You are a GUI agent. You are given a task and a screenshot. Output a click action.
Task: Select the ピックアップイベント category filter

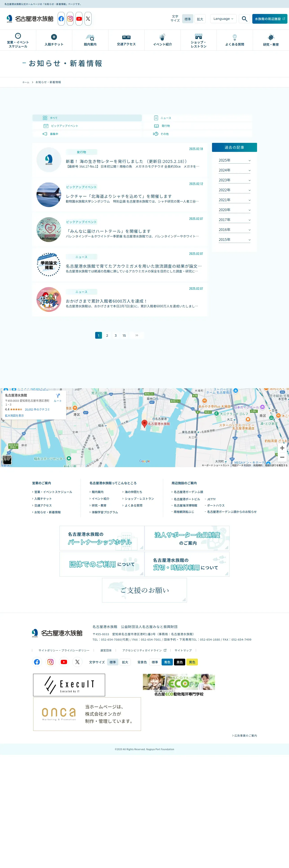click(87, 126)
